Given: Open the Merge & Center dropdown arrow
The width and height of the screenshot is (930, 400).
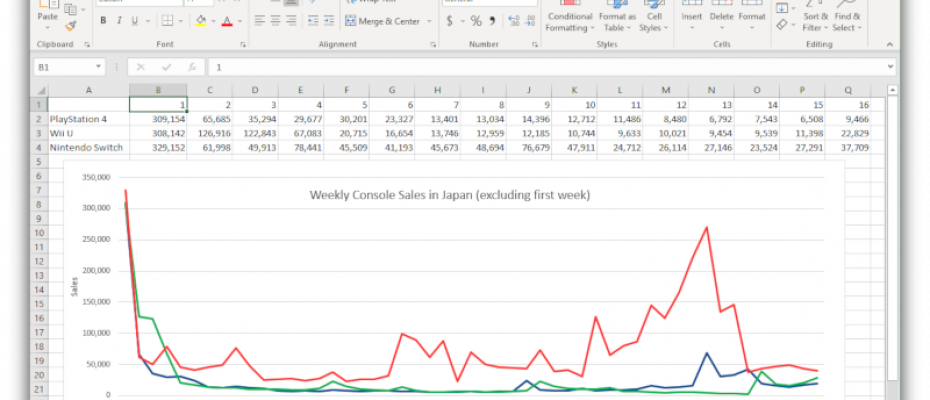Looking at the screenshot, I should pyautogui.click(x=429, y=21).
